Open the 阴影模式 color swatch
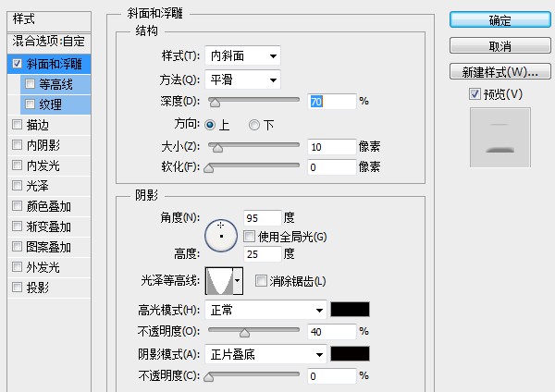This screenshot has width=555, height=392. pyautogui.click(x=350, y=353)
